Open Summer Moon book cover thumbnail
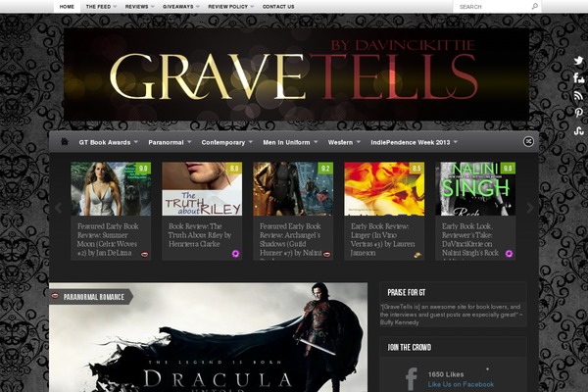Image resolution: width=588 pixels, height=392 pixels. pyautogui.click(x=111, y=189)
